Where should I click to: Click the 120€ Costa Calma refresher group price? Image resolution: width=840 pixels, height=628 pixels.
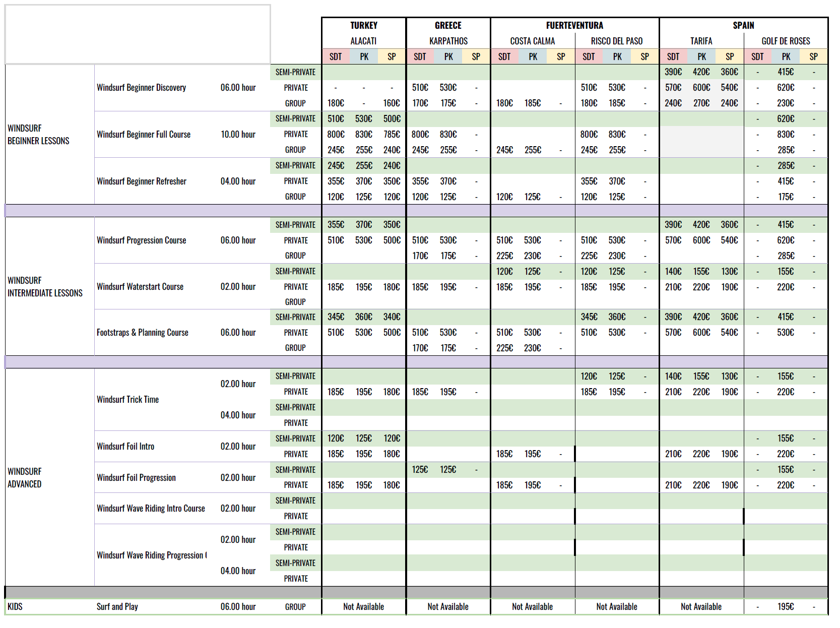[x=504, y=197]
